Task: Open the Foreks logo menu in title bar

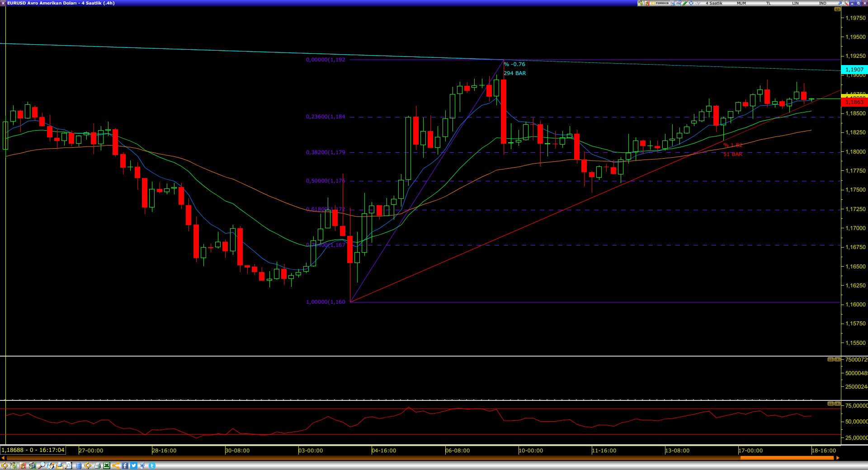Action: [660, 3]
